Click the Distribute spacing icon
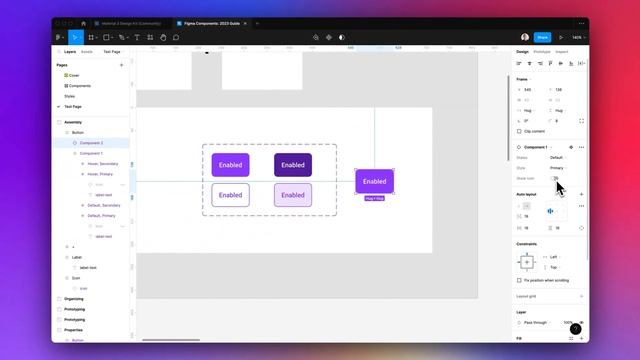The image size is (640, 360). click(581, 63)
